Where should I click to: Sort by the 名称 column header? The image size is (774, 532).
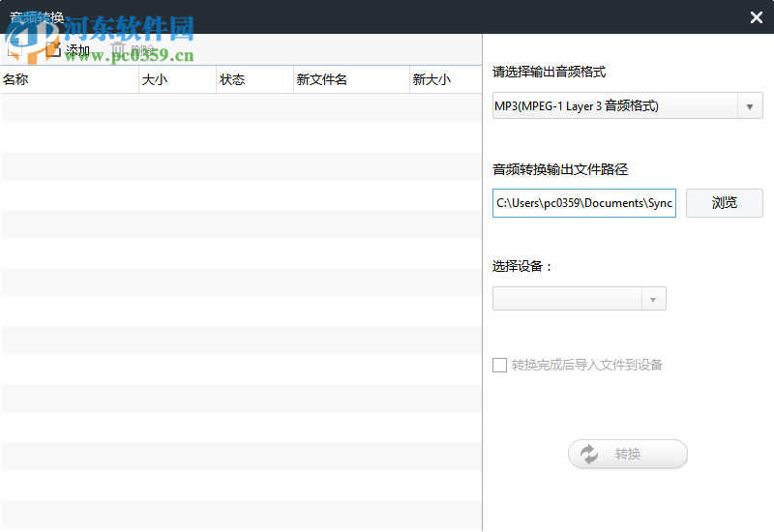click(x=70, y=79)
